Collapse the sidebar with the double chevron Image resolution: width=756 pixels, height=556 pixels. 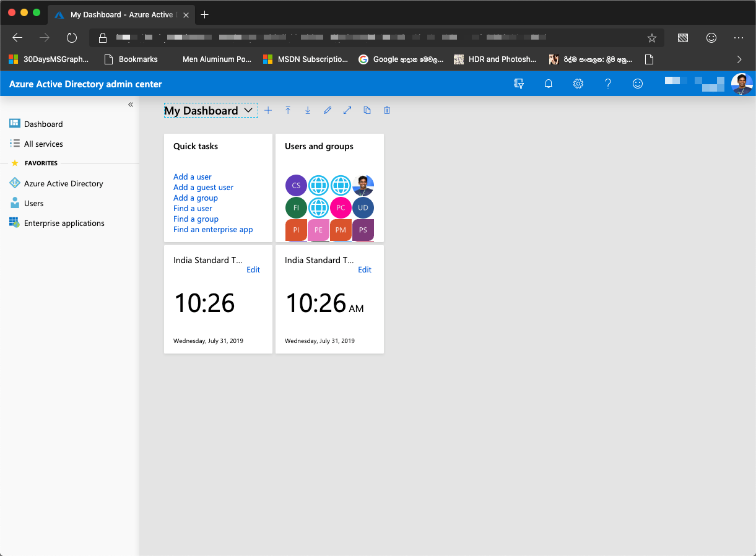click(x=131, y=105)
